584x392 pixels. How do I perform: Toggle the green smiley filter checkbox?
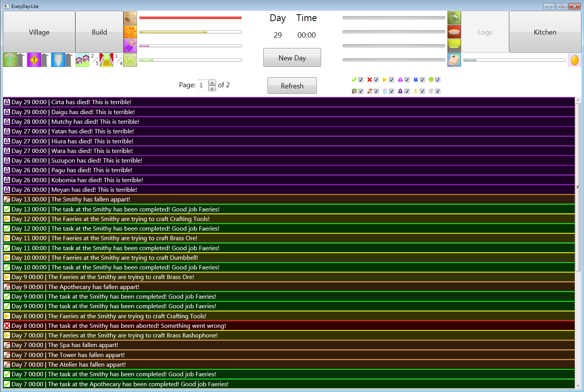[438, 80]
